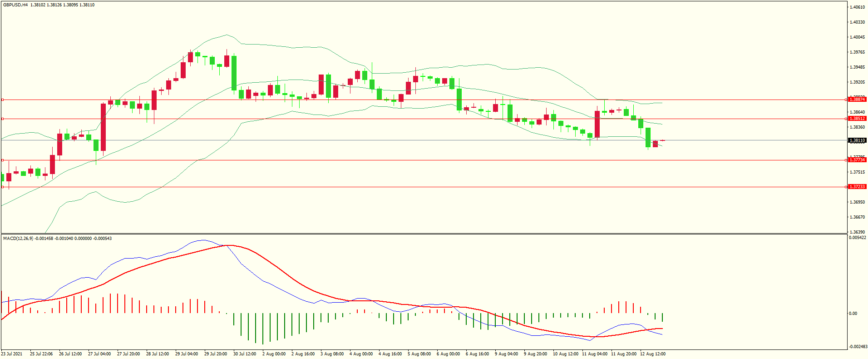Click the 9 Aug 20:00 time label
The width and height of the screenshot is (868, 359).
[535, 354]
